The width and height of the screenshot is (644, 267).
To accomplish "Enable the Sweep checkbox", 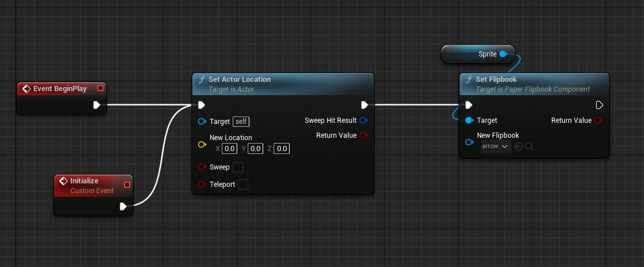I will pyautogui.click(x=238, y=167).
